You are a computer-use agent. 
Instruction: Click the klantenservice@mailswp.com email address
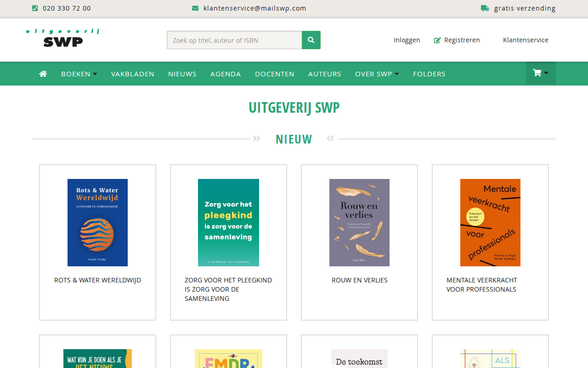point(255,8)
